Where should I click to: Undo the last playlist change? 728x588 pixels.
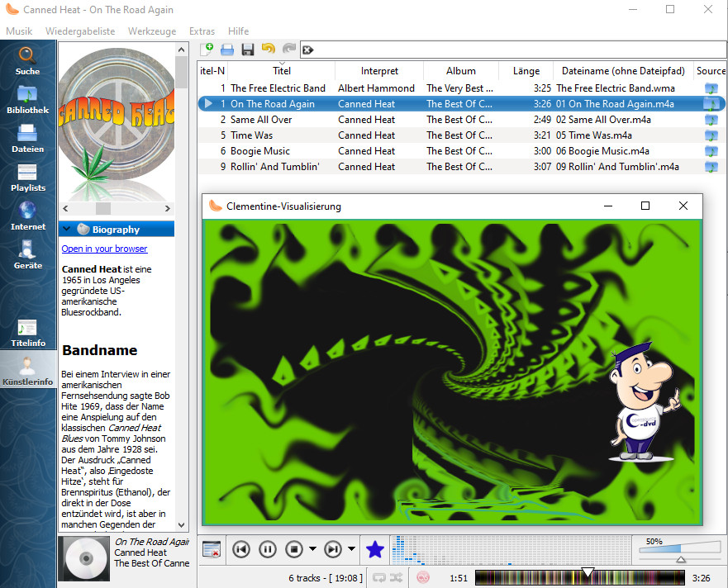click(269, 49)
